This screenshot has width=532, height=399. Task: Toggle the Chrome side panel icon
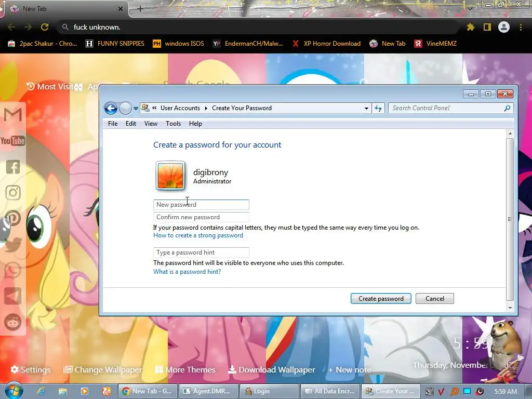(487, 27)
